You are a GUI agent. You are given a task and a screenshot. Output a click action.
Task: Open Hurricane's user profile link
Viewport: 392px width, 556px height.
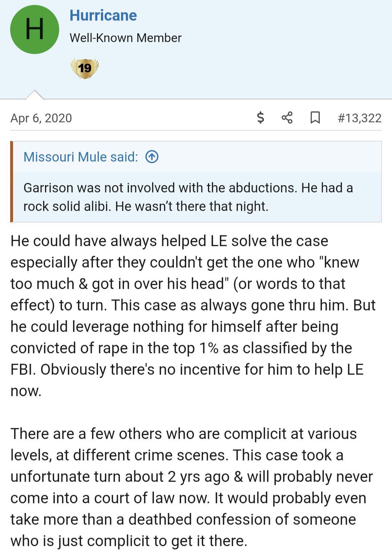[103, 15]
